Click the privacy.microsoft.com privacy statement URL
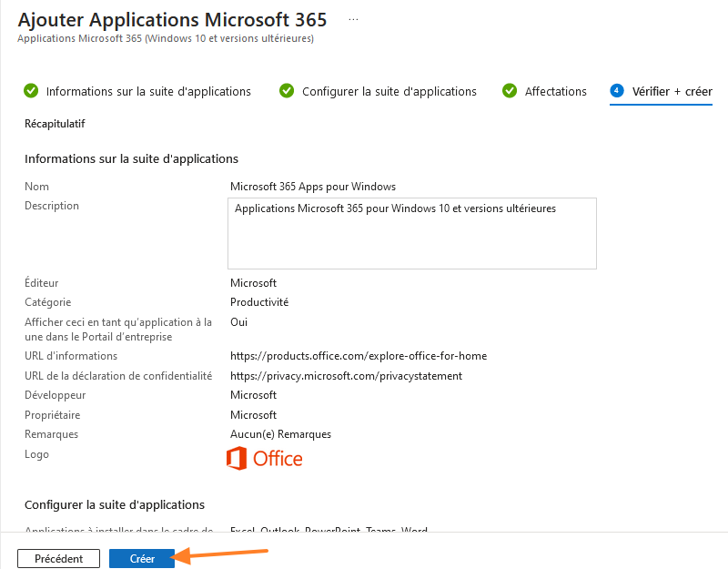This screenshot has width=728, height=569. click(346, 376)
